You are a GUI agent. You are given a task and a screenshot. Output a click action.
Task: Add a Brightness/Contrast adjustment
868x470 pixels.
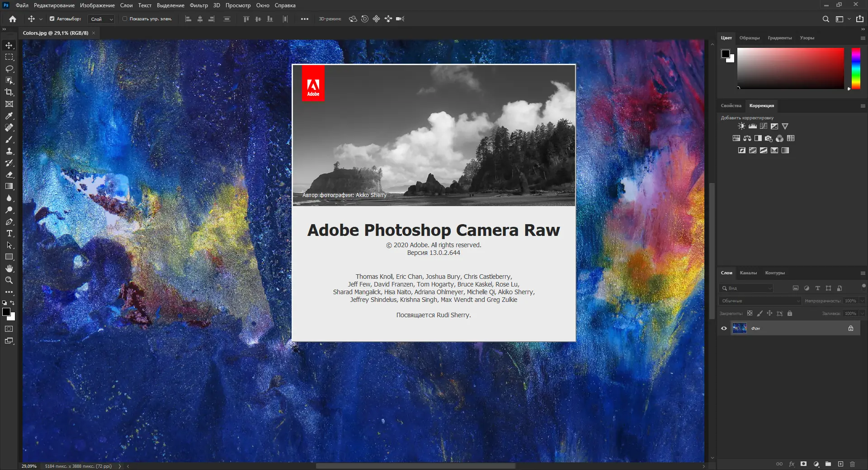[741, 126]
